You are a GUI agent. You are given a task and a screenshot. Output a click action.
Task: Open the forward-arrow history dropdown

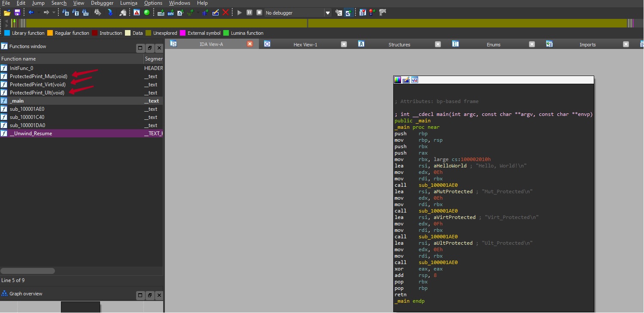point(54,12)
